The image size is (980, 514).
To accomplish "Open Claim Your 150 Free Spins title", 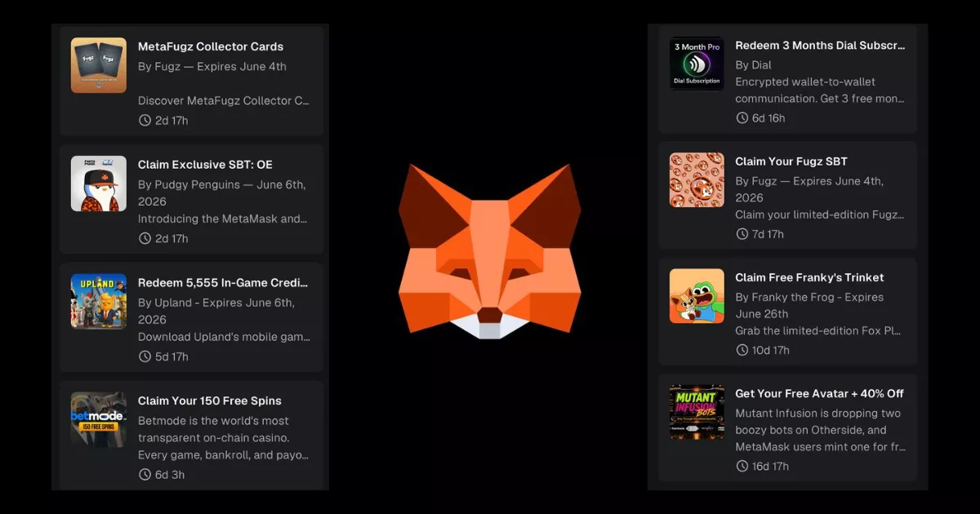I will pyautogui.click(x=210, y=401).
